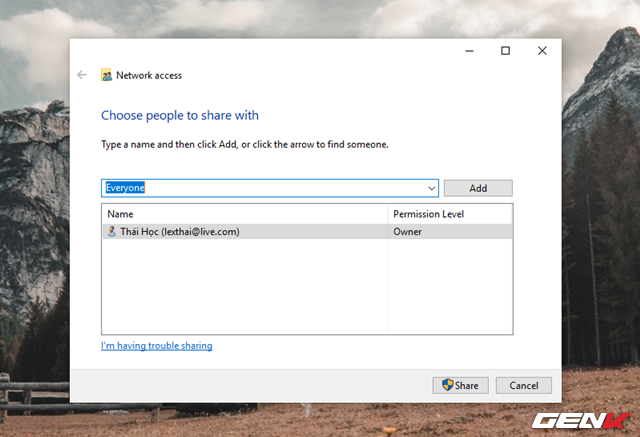The height and width of the screenshot is (437, 640).
Task: Minimize the Network access window
Action: 468,50
